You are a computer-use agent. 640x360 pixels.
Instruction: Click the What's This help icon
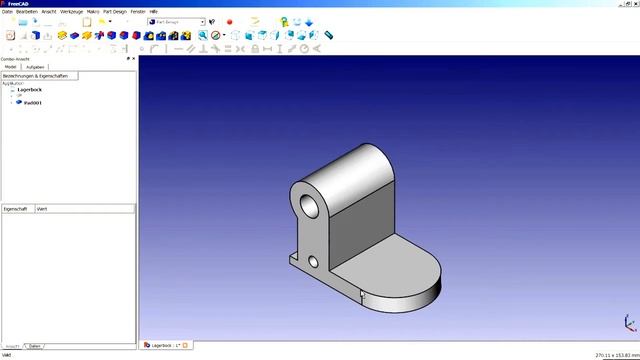coord(211,22)
